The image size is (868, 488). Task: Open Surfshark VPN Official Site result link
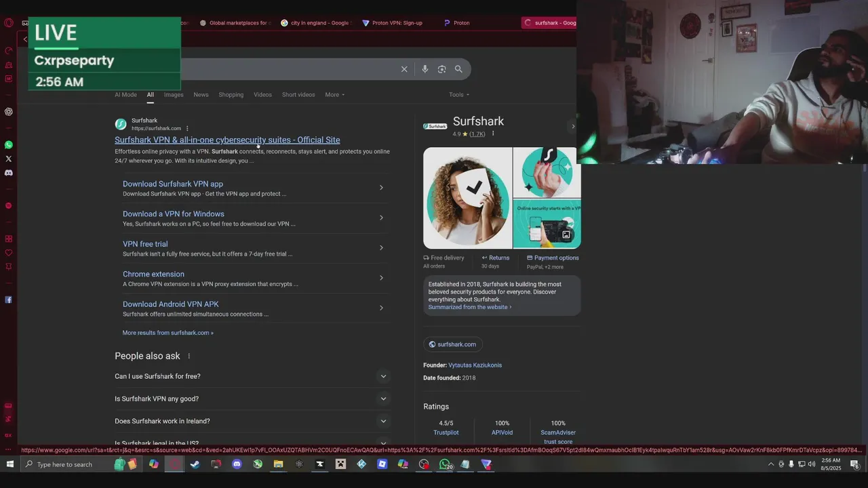227,140
